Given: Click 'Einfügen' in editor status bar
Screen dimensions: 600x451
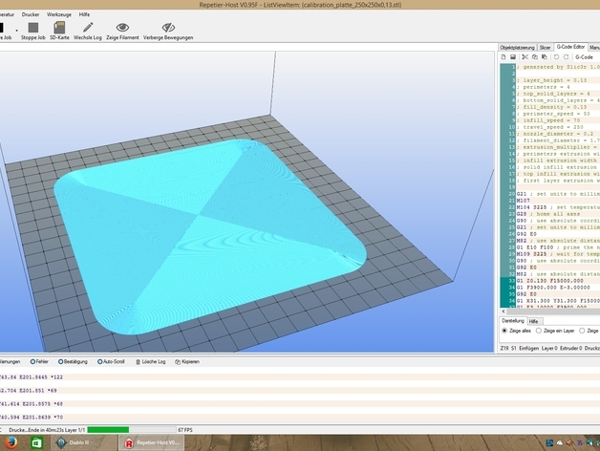Looking at the screenshot, I should pyautogui.click(x=529, y=348).
